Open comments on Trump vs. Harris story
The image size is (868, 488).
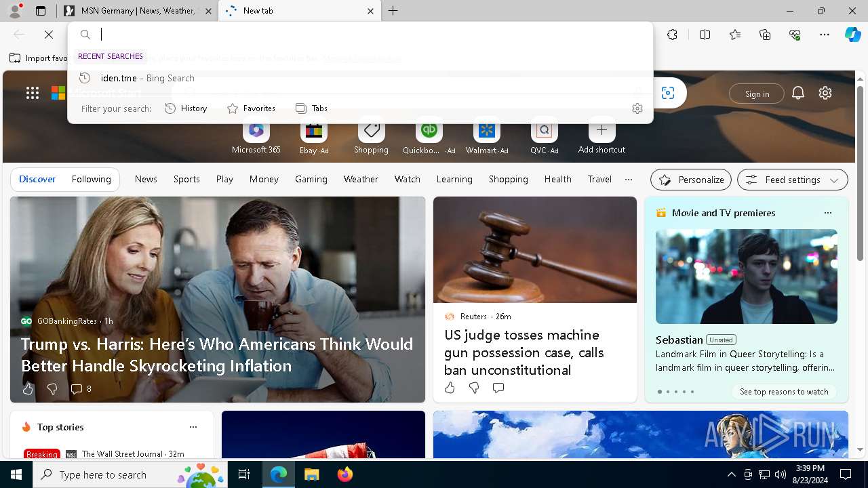(x=81, y=388)
